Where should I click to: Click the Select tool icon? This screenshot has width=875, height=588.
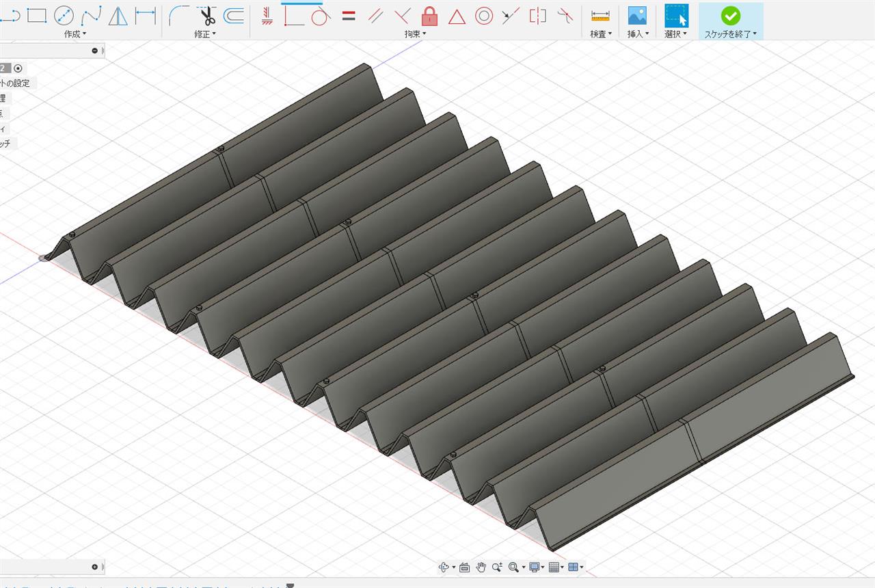[x=677, y=15]
